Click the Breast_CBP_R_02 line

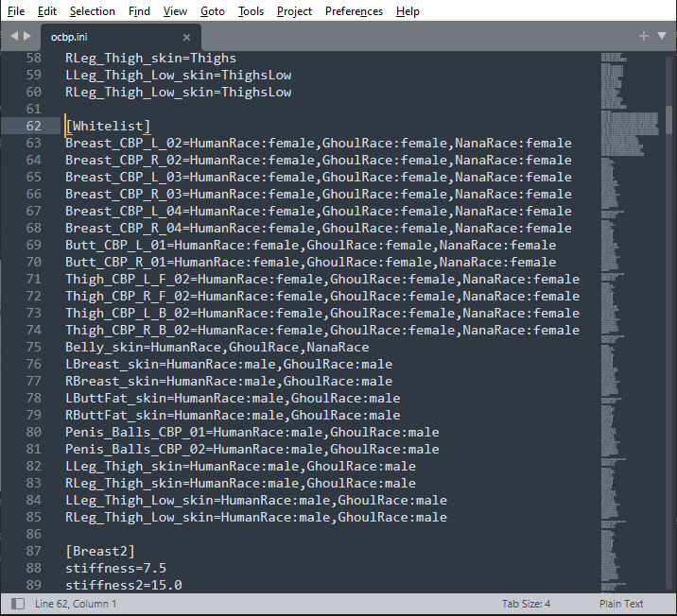tap(319, 160)
